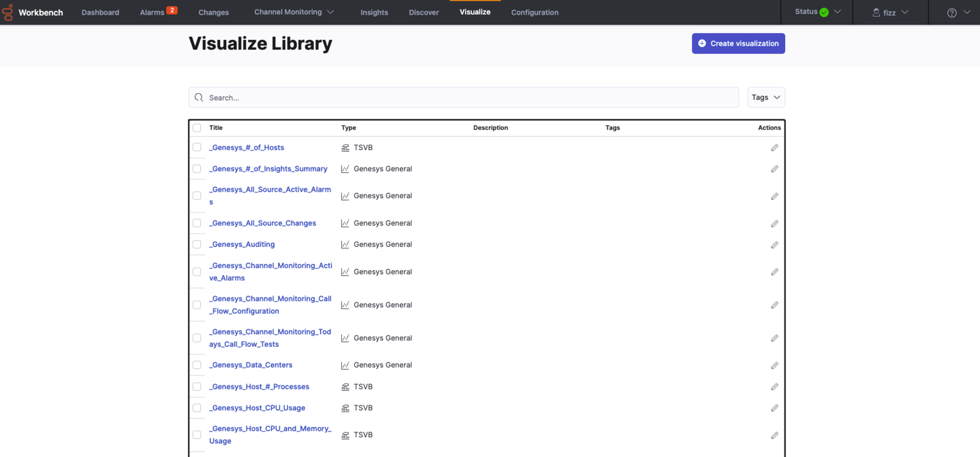This screenshot has width=980, height=457.
Task: Click the chart type icon for _Genesys_Auditing
Action: pos(345,244)
